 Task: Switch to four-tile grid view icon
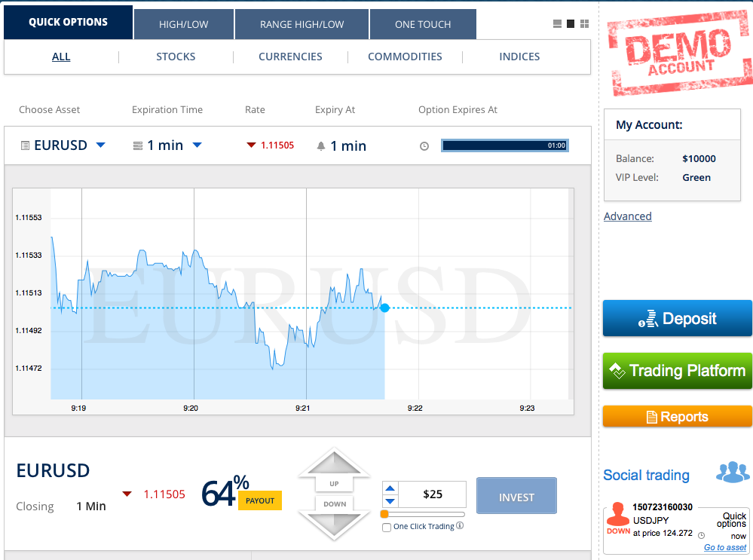pos(584,23)
